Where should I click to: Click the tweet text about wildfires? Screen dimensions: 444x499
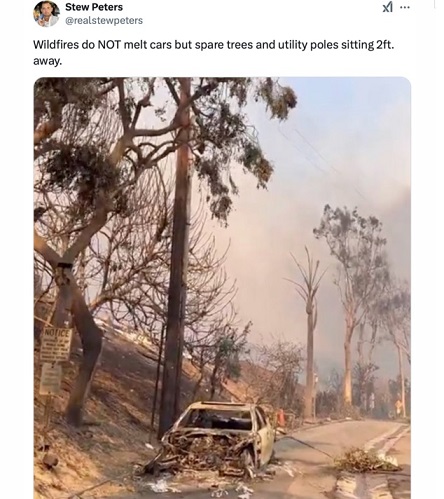pyautogui.click(x=213, y=53)
